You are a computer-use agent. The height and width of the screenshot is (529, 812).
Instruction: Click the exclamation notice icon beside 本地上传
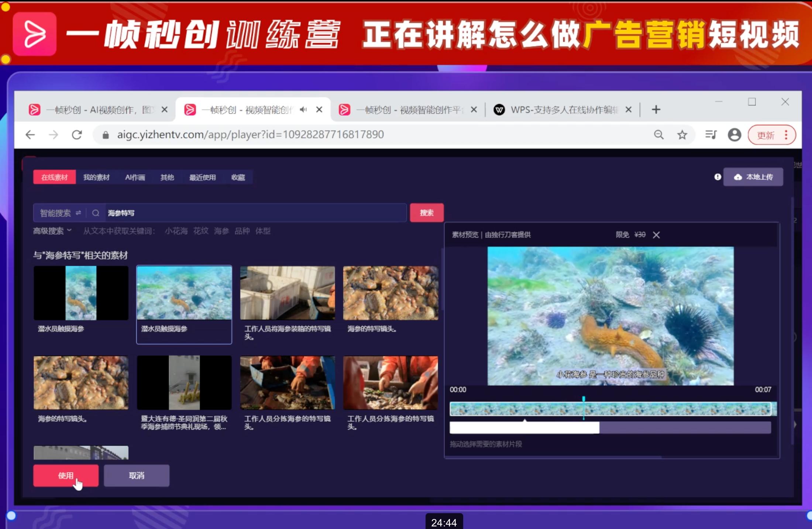717,177
